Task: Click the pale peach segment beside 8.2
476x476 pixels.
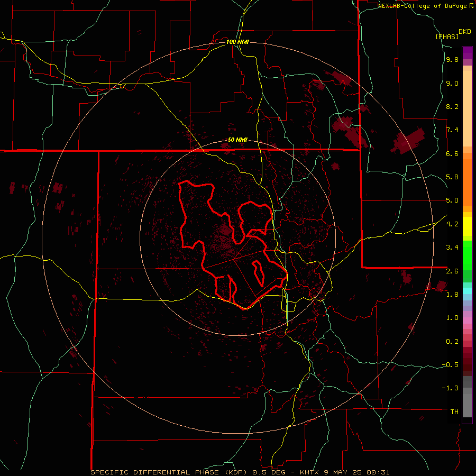Action: pos(467,108)
